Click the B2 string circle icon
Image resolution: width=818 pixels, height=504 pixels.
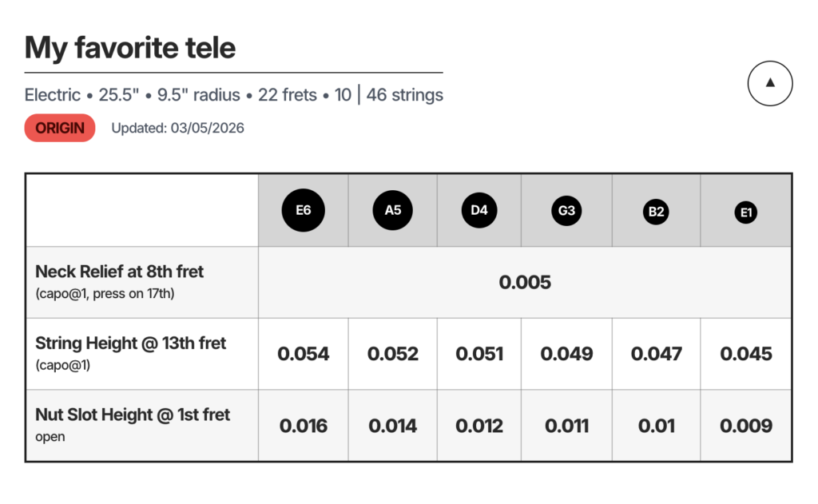657,212
